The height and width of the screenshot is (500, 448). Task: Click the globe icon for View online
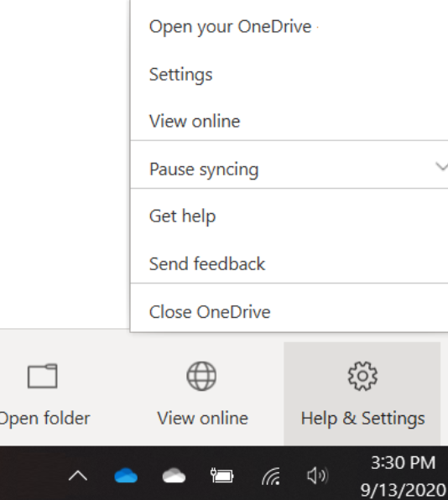(x=201, y=376)
